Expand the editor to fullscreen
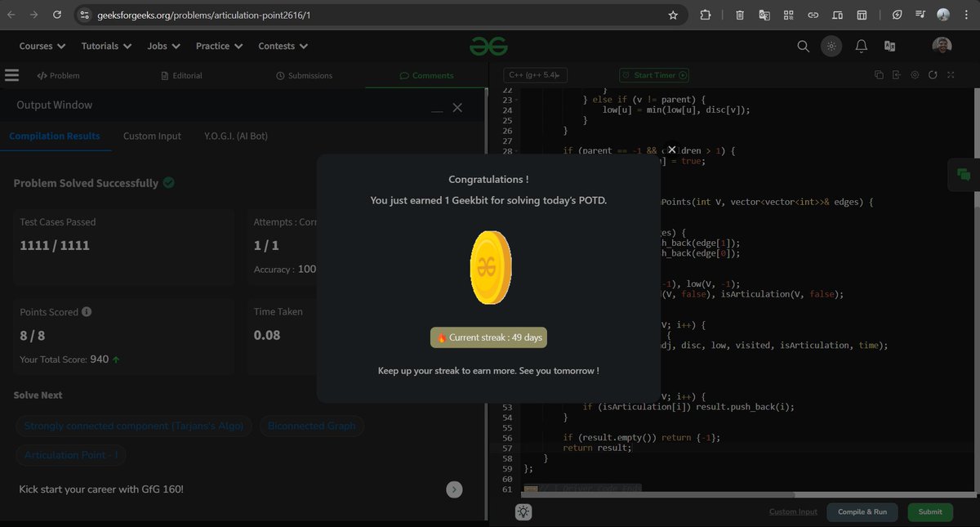Viewport: 980px width, 527px height. pos(951,75)
